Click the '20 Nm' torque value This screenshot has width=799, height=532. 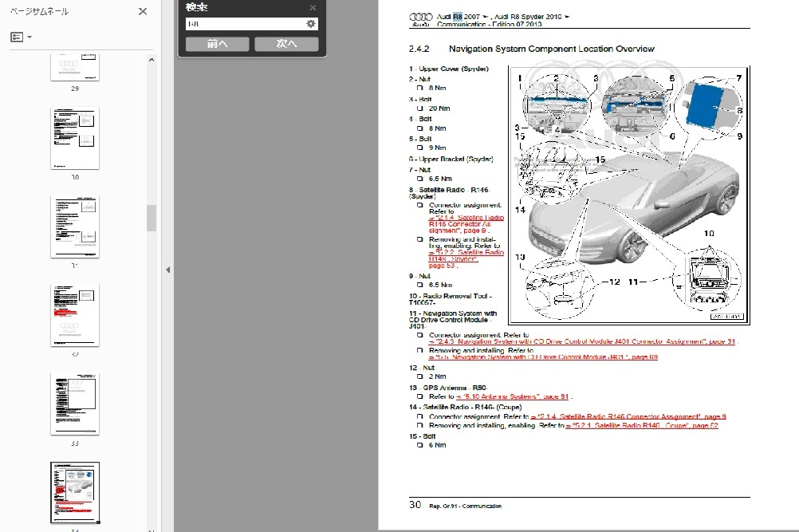[x=439, y=108]
